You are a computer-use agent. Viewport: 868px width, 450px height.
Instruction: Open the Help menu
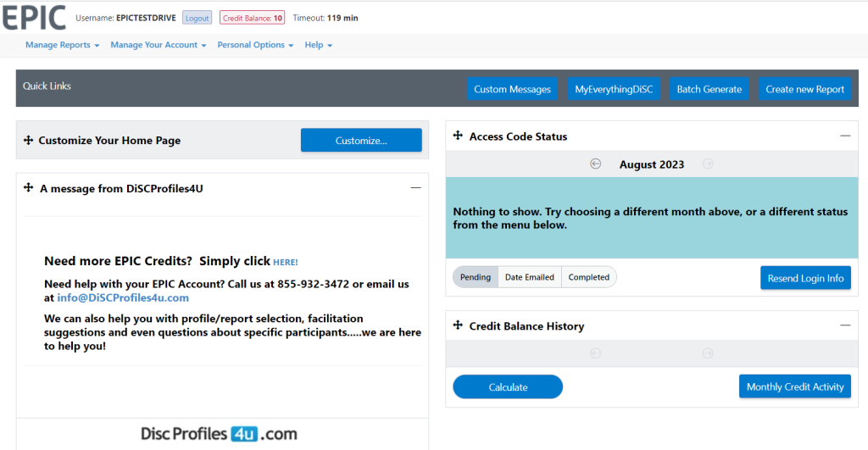[318, 45]
